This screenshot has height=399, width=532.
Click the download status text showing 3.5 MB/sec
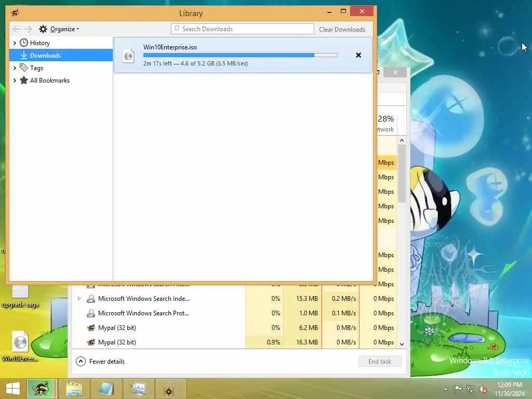pos(195,63)
